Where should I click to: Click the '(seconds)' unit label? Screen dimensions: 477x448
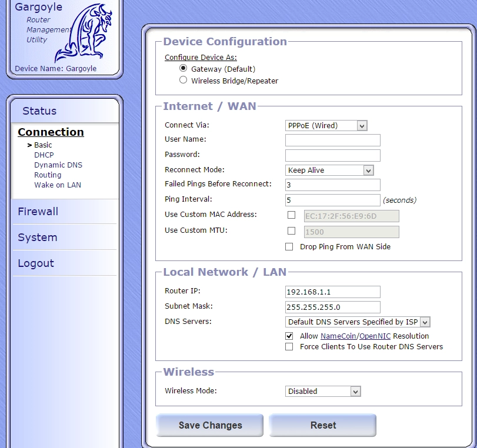pyautogui.click(x=400, y=200)
